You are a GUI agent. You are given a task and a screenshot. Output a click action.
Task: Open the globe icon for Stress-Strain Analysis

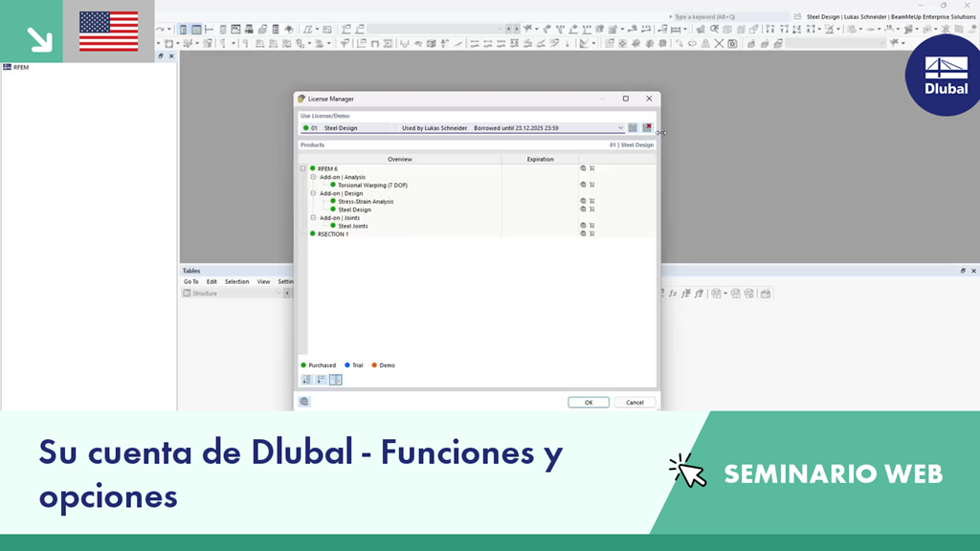coord(583,201)
